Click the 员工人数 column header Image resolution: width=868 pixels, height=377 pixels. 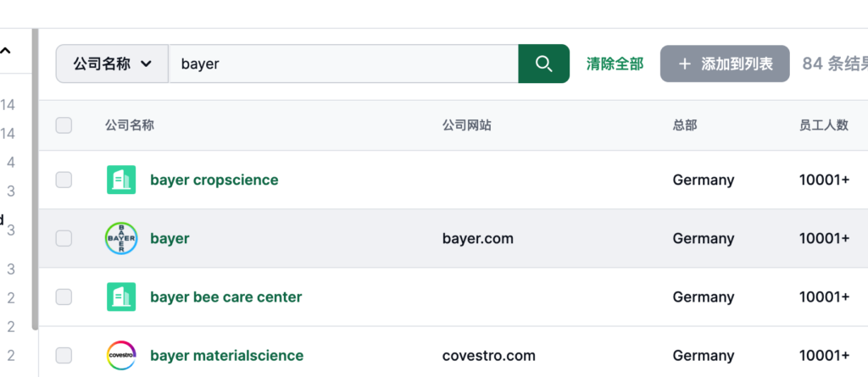824,125
